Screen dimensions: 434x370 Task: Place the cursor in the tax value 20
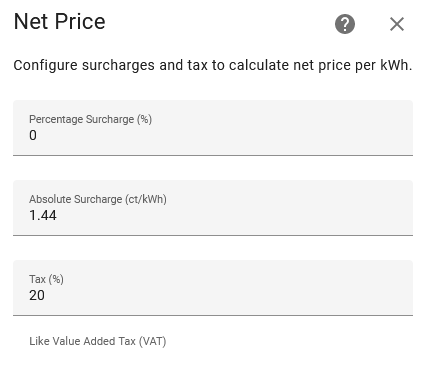pos(37,295)
